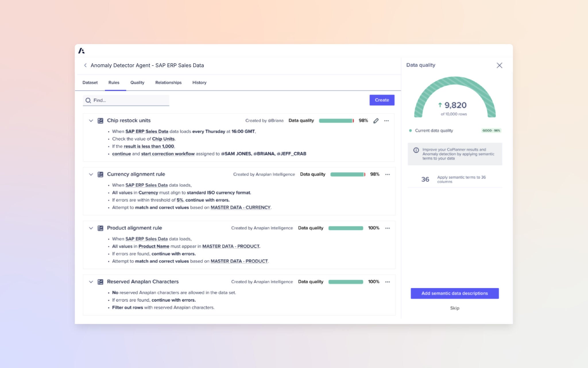The image size is (588, 368).
Task: Open three-dot menu for Product alignment rule
Action: (x=387, y=228)
